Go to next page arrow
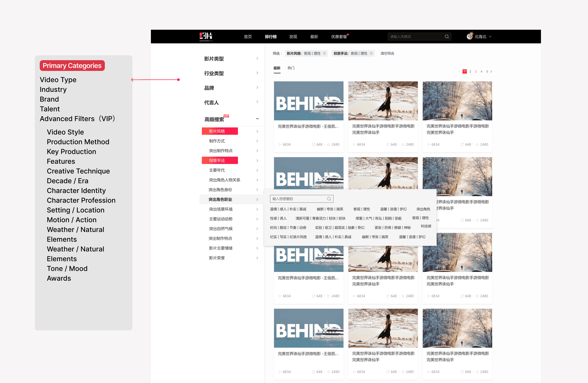Viewport: 588px width, 383px height. (491, 72)
